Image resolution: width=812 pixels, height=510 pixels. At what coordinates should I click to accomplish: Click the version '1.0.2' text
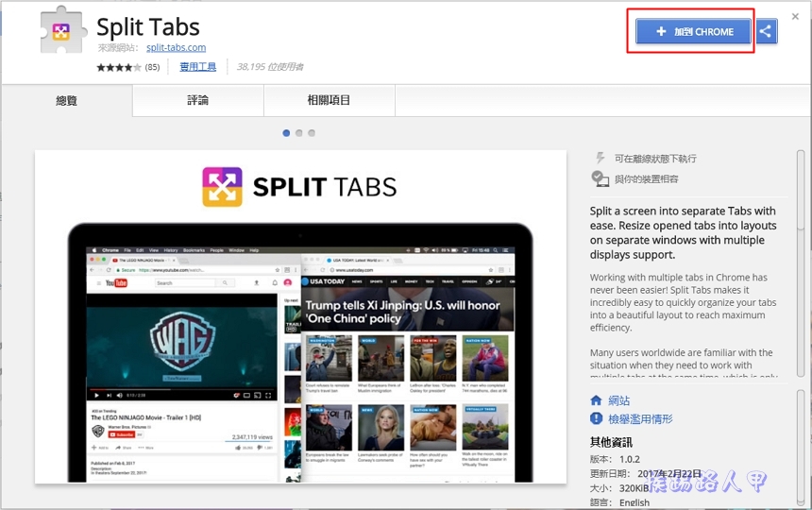click(630, 459)
